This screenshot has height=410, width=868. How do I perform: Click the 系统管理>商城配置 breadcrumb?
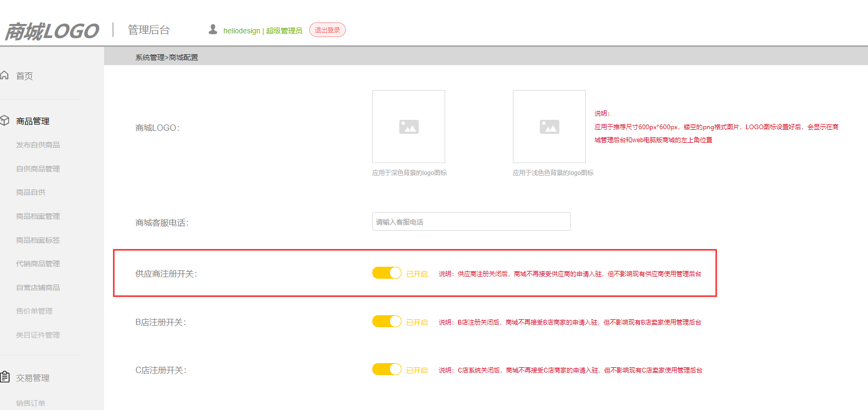(x=167, y=57)
